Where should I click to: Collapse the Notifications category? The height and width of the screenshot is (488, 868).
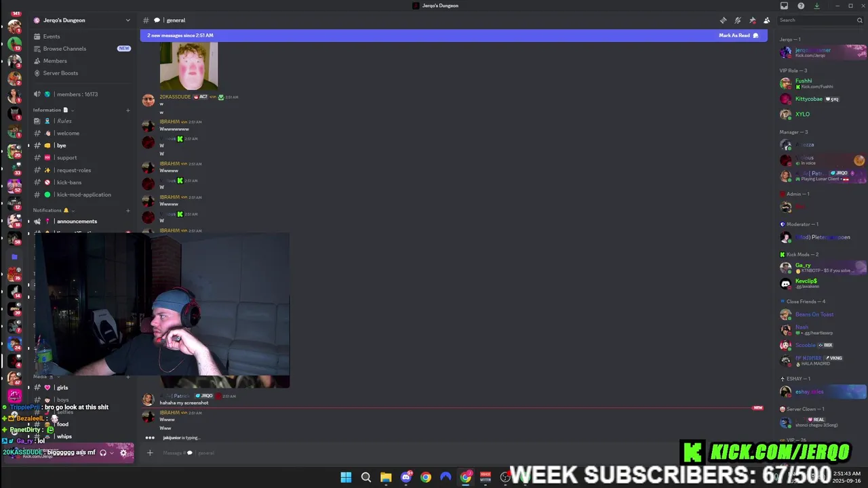click(x=54, y=210)
